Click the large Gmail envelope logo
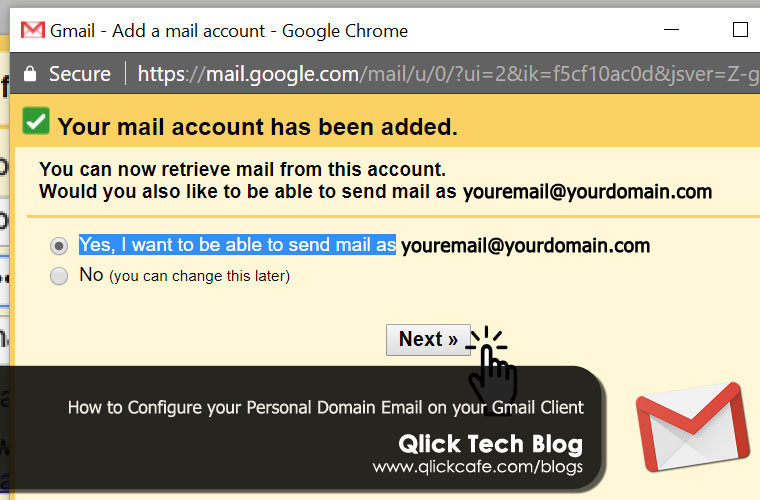Viewport: 760px width, 500px height. pyautogui.click(x=693, y=427)
